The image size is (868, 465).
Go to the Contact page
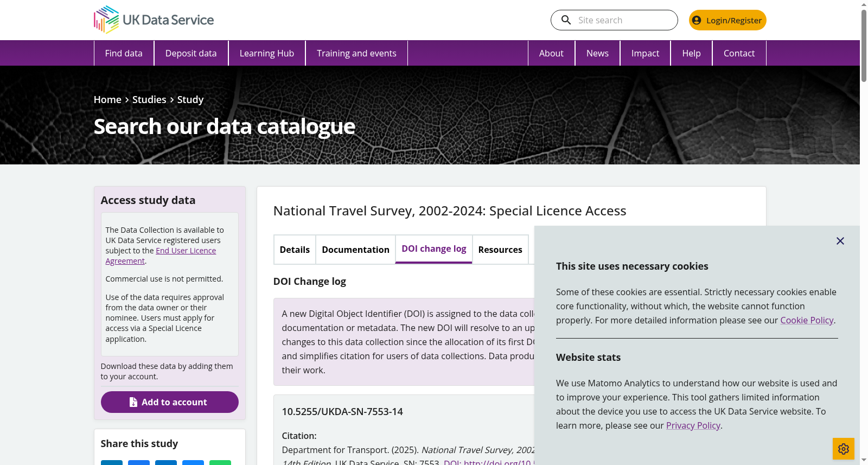click(x=739, y=53)
